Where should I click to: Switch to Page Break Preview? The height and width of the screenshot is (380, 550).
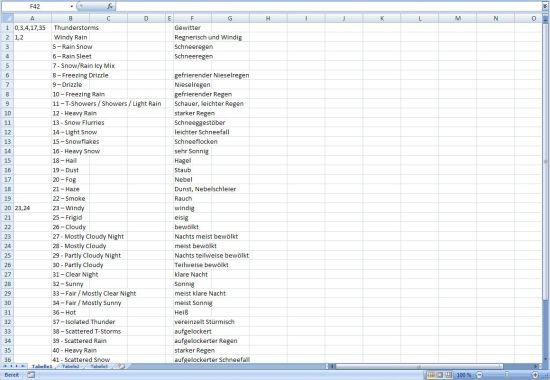448,375
